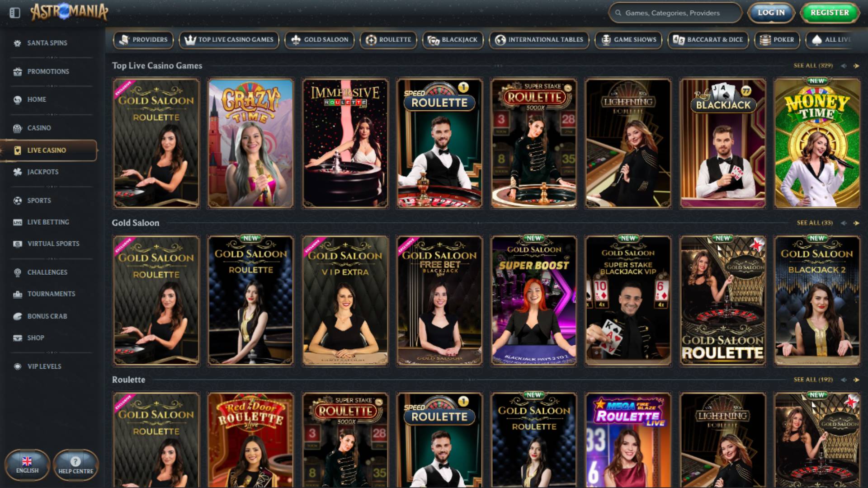Click the Register button
This screenshot has width=868, height=488.
pos(829,13)
